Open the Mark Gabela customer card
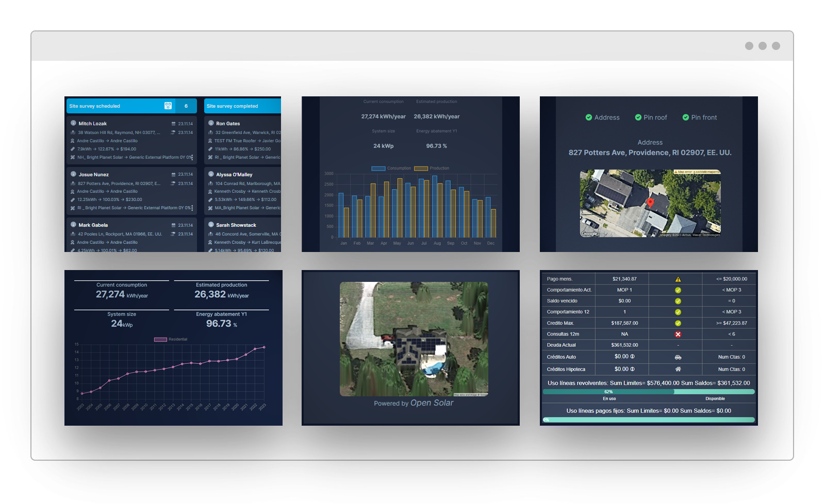 [93, 225]
